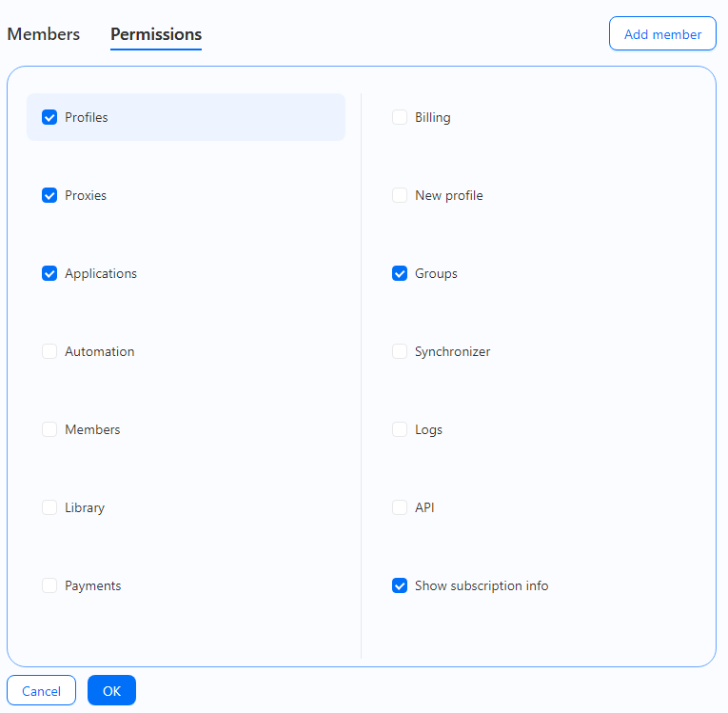Open the Add member dialog
The image size is (728, 713).
tap(662, 34)
